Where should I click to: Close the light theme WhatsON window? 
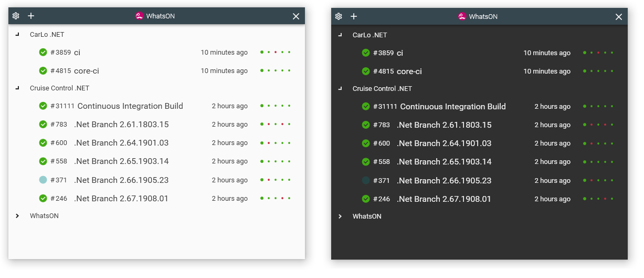coord(296,16)
